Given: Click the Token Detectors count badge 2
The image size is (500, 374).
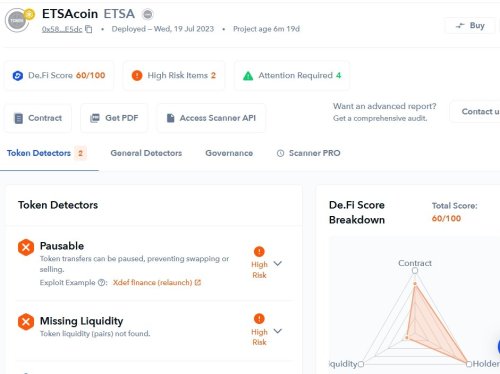Looking at the screenshot, I should [x=80, y=153].
